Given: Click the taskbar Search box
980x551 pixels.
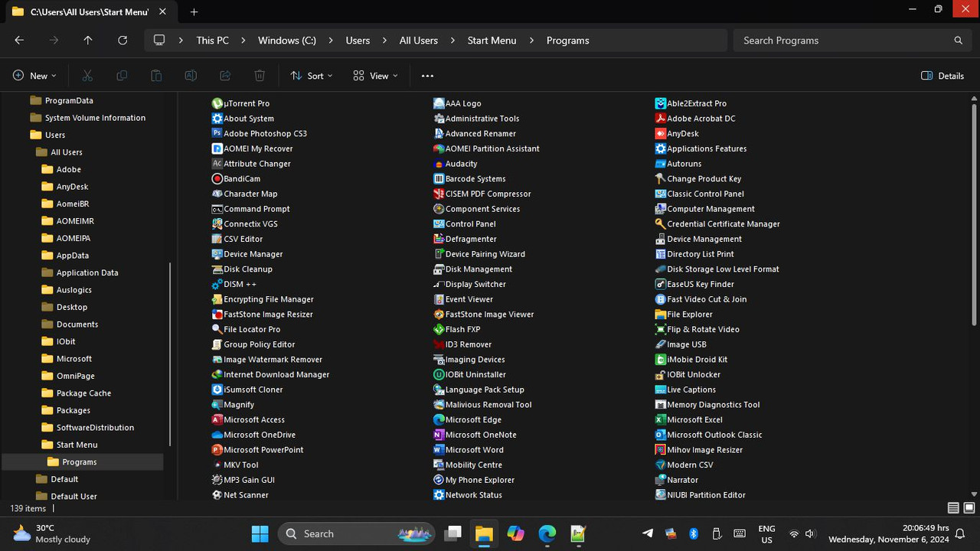Looking at the screenshot, I should [356, 533].
